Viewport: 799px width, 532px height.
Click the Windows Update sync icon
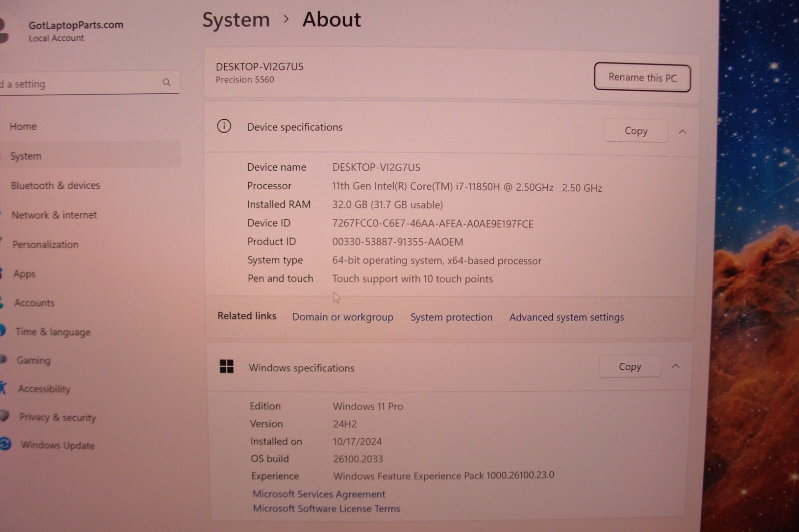pos(5,444)
